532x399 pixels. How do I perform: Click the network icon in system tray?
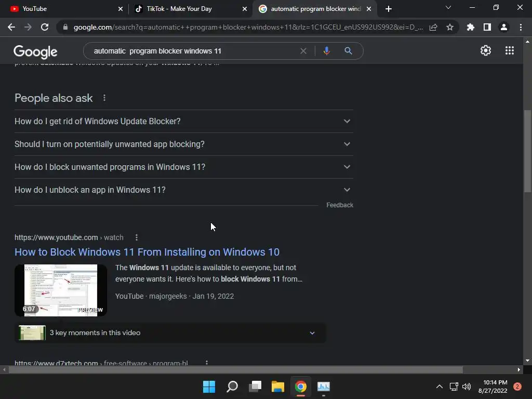[x=454, y=387]
